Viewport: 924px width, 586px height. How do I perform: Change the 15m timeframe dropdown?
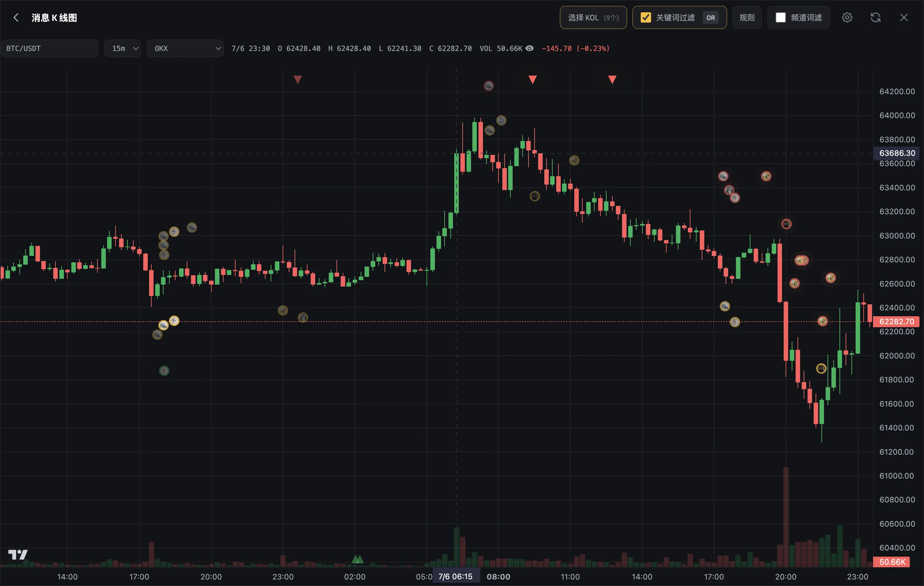pos(122,48)
